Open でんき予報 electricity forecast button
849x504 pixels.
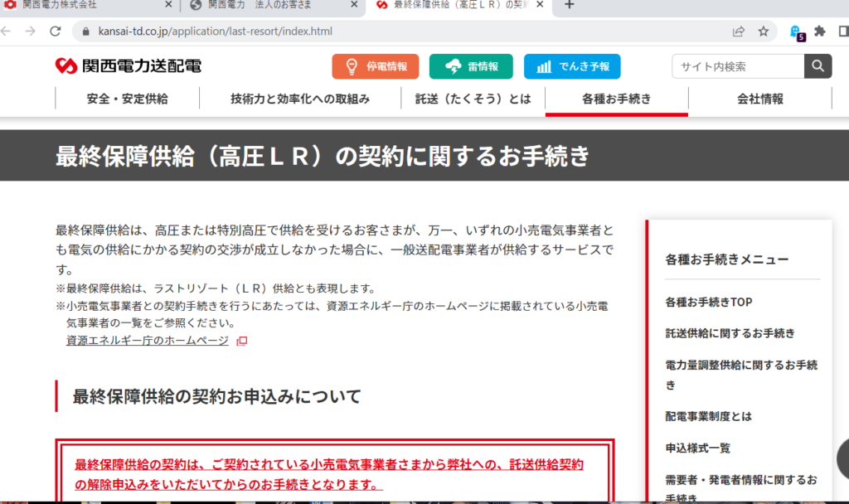click(572, 66)
